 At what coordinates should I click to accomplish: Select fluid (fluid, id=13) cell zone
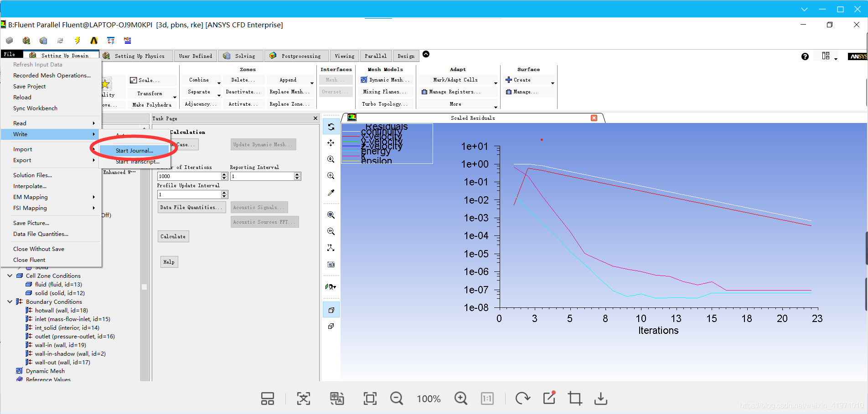click(58, 285)
